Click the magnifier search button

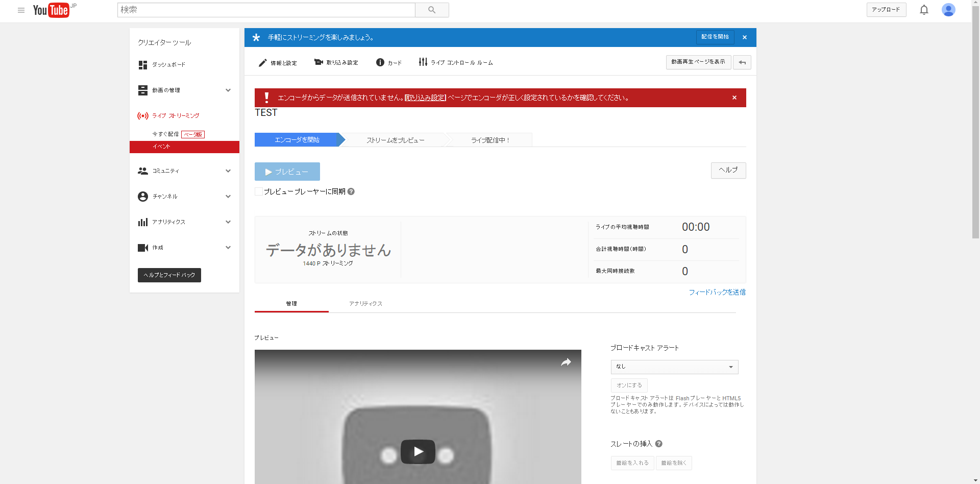(x=432, y=10)
